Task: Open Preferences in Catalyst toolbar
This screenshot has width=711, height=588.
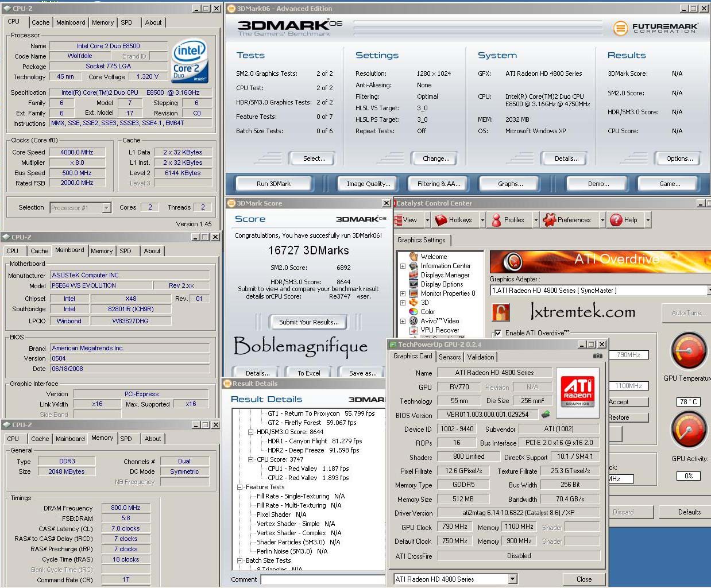Action: pos(567,220)
